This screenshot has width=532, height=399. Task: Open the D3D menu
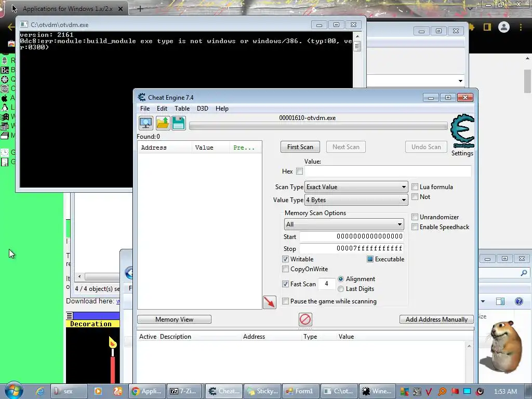click(x=203, y=109)
